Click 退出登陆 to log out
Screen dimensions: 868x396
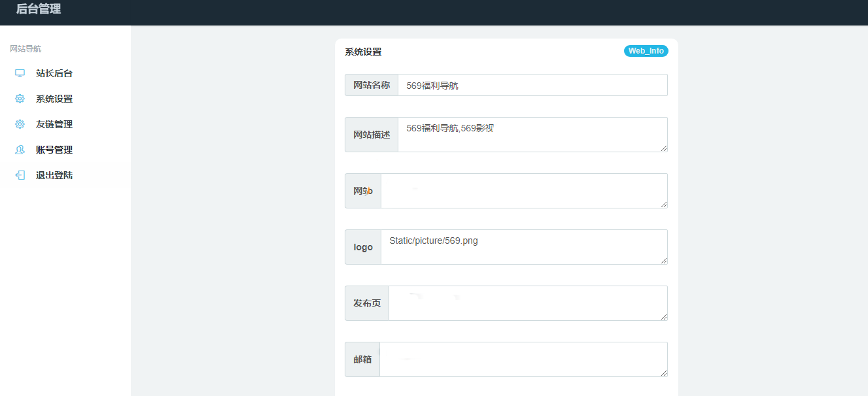[x=55, y=174]
